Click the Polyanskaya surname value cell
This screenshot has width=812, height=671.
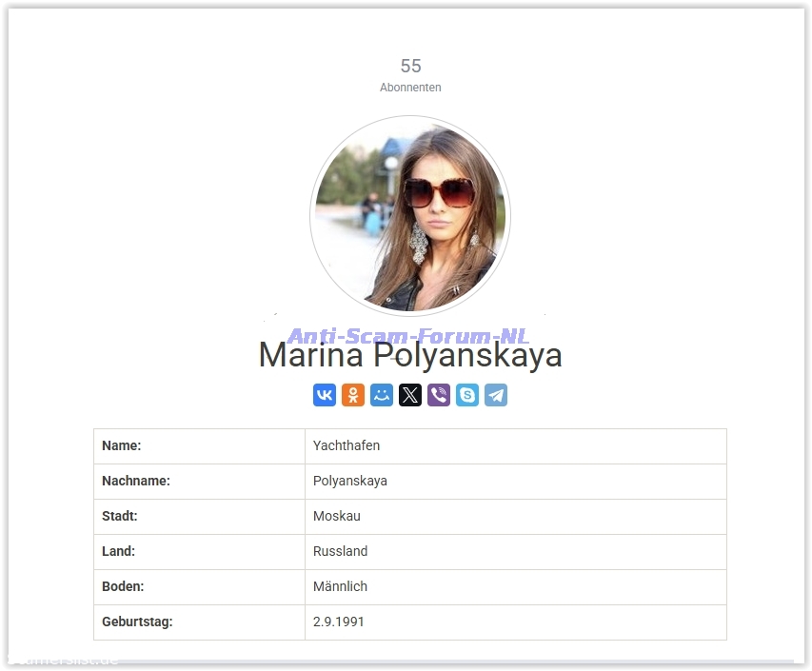click(350, 481)
